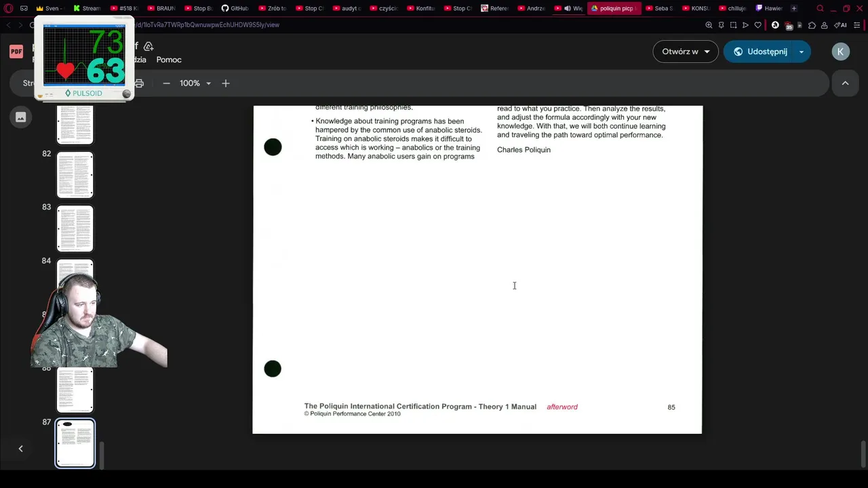Zoom in with the plus button
This screenshot has height=488, width=868.
tap(226, 83)
